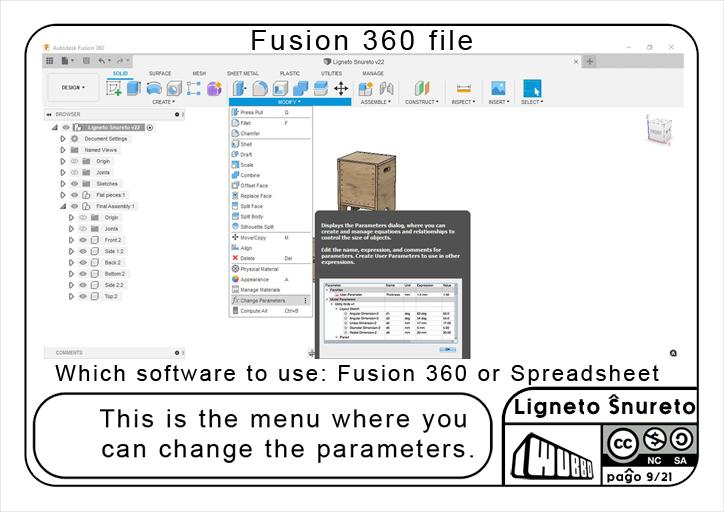Screen dimensions: 724x512
Task: Open the data panel grid icon
Action: 50,60
